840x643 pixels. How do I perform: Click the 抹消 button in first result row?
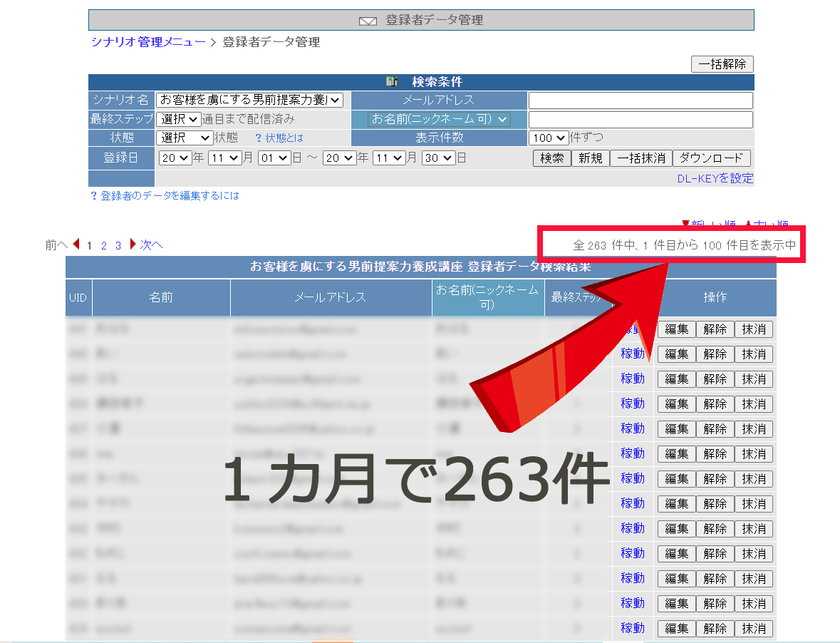(x=754, y=329)
